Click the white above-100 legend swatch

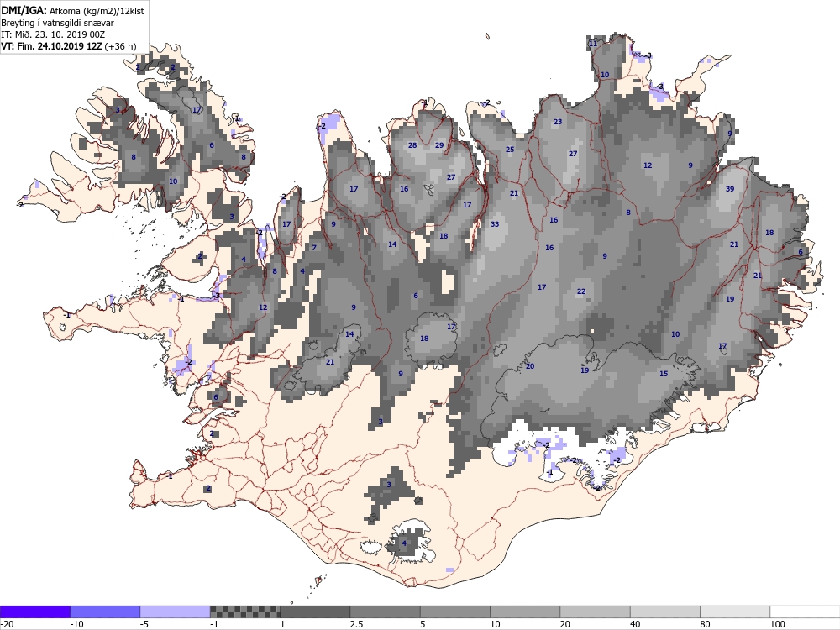806,612
